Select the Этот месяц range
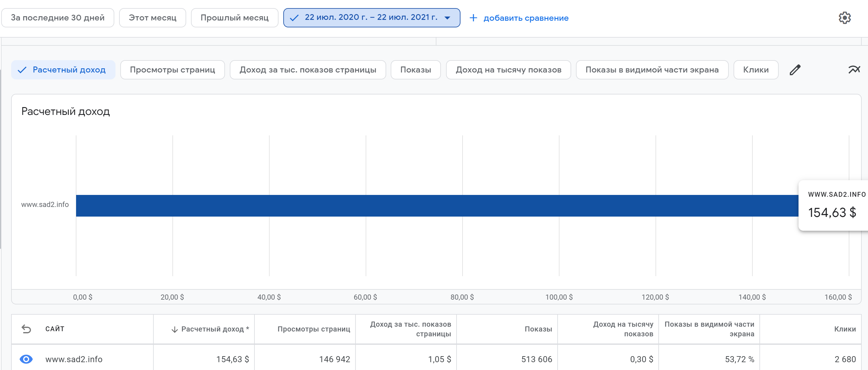Viewport: 868px width, 370px height. [x=152, y=18]
